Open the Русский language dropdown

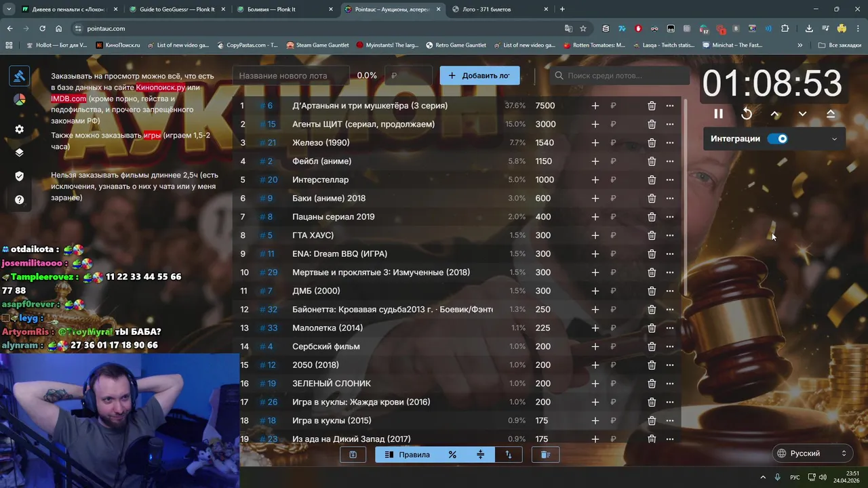pos(814,453)
